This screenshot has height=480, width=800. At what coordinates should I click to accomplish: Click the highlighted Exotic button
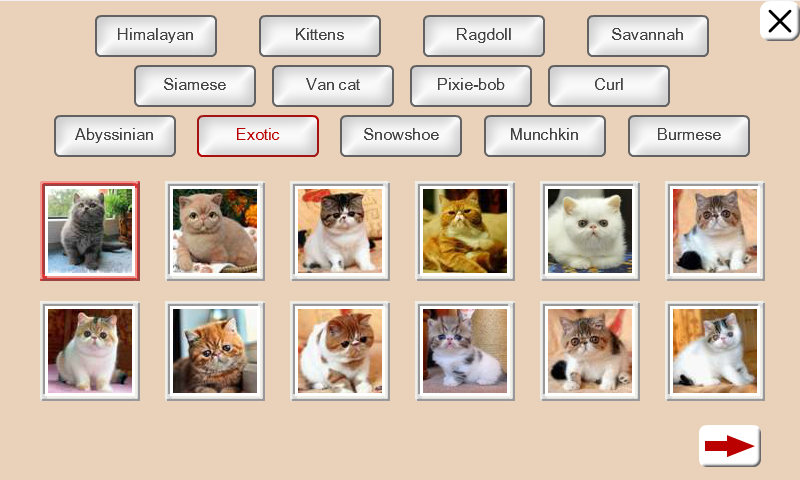click(x=258, y=135)
